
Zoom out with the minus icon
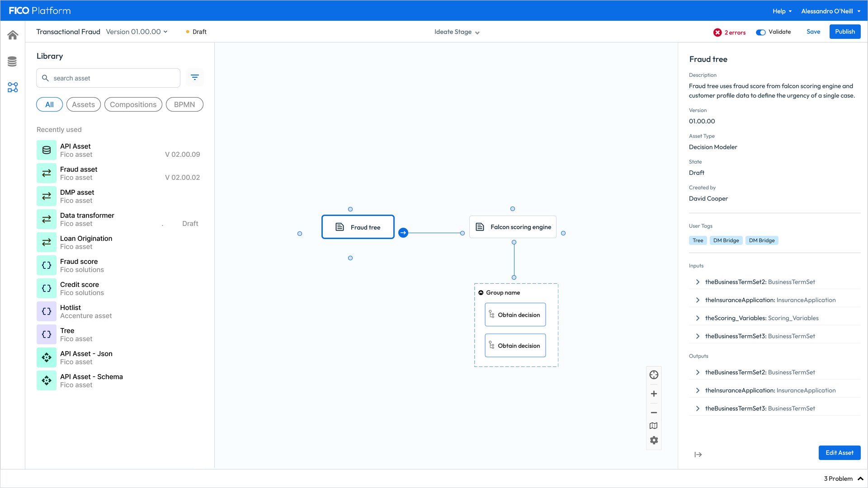654,413
